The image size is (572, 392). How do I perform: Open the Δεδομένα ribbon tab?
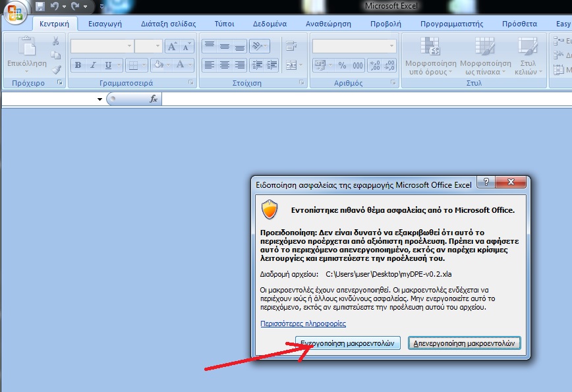[270, 24]
